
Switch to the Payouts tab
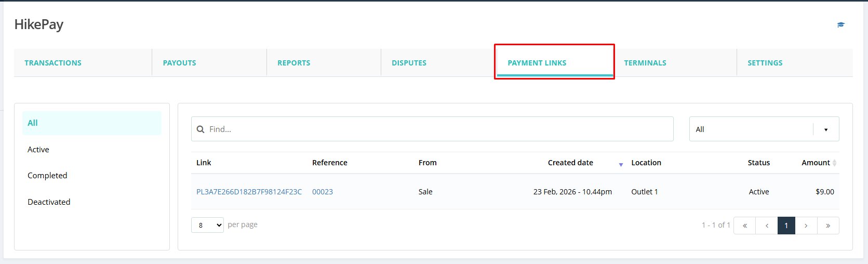coord(180,63)
